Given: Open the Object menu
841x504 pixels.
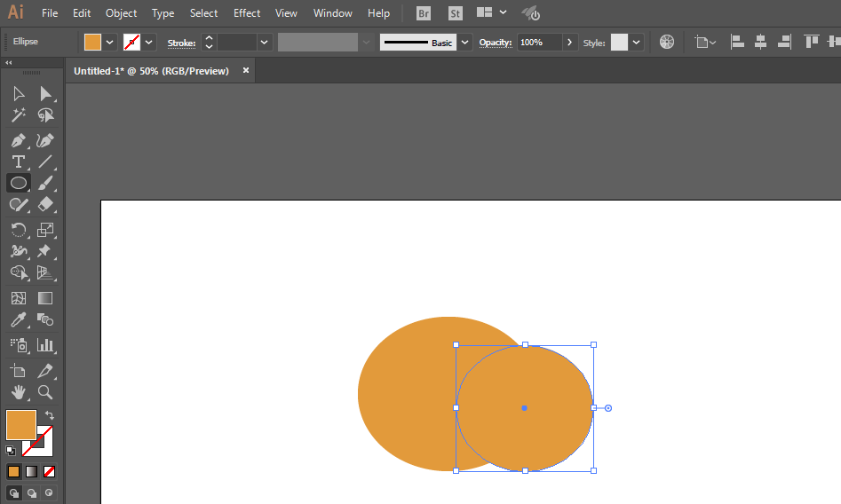Looking at the screenshot, I should (121, 13).
